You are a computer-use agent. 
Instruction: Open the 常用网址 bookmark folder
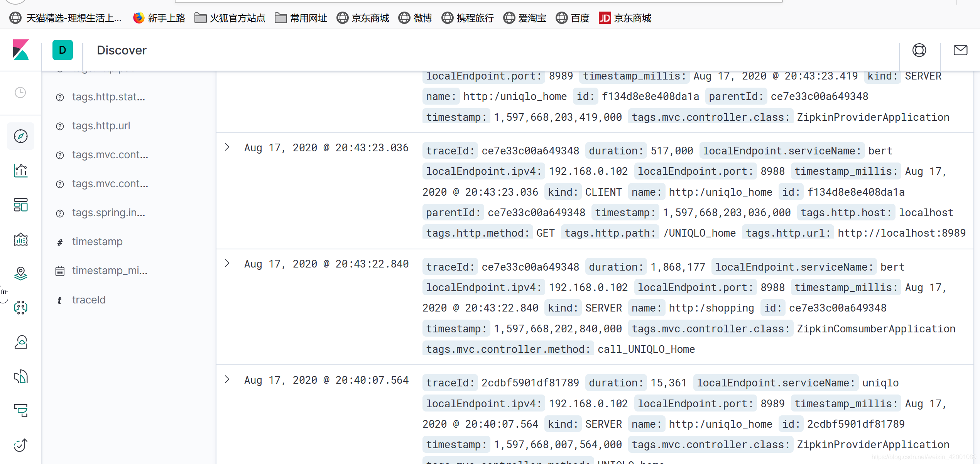pyautogui.click(x=301, y=18)
